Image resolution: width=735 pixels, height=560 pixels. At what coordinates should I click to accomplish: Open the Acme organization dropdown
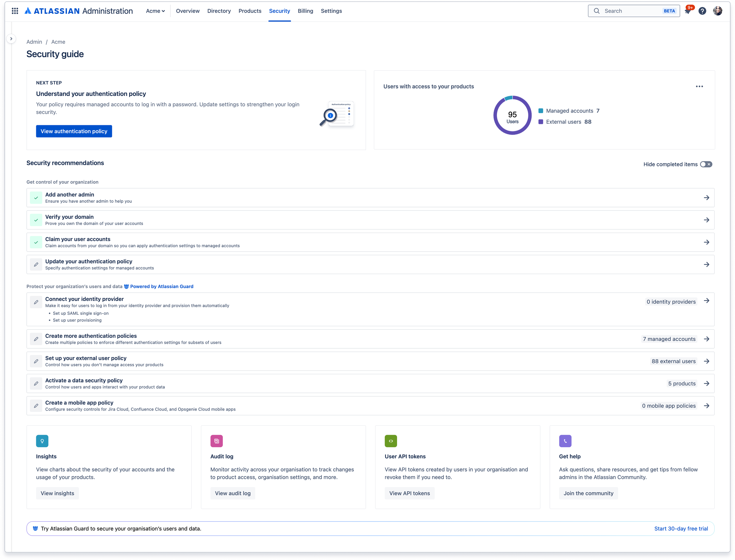pos(155,11)
